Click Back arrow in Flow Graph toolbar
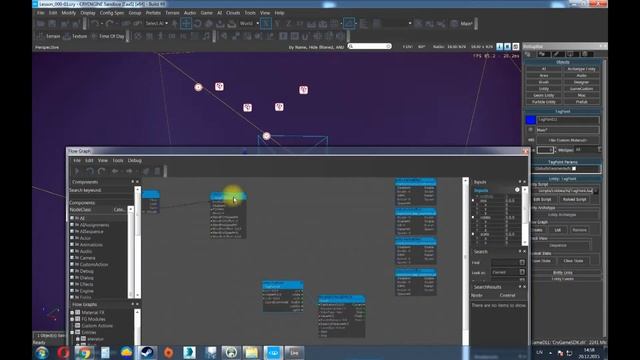The height and width of the screenshot is (360, 640). click(115, 171)
